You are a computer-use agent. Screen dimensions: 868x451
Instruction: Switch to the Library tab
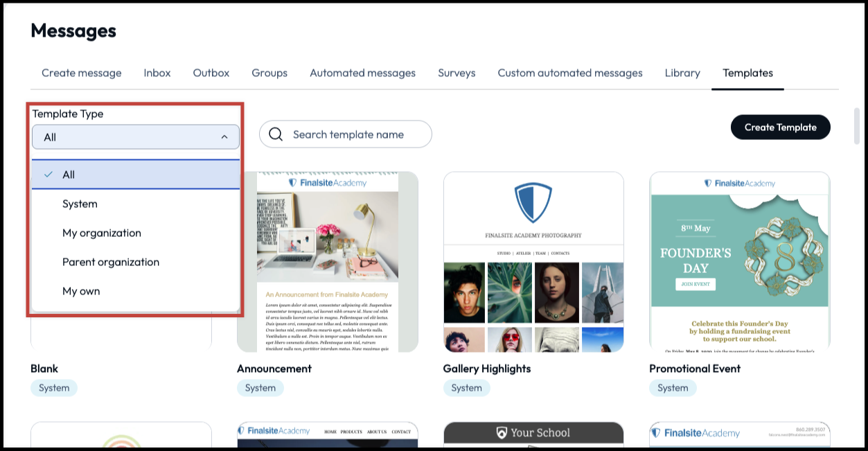[x=682, y=73]
